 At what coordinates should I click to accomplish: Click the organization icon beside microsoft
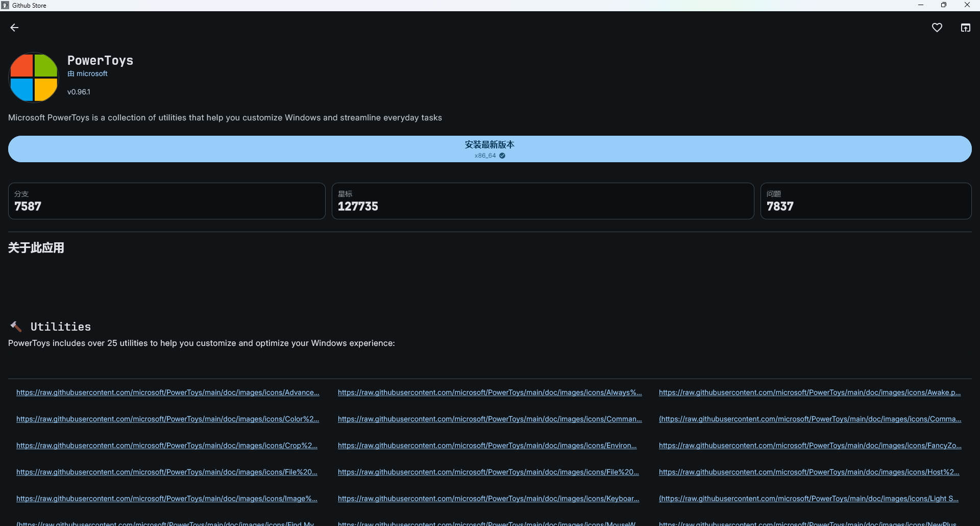(x=71, y=73)
